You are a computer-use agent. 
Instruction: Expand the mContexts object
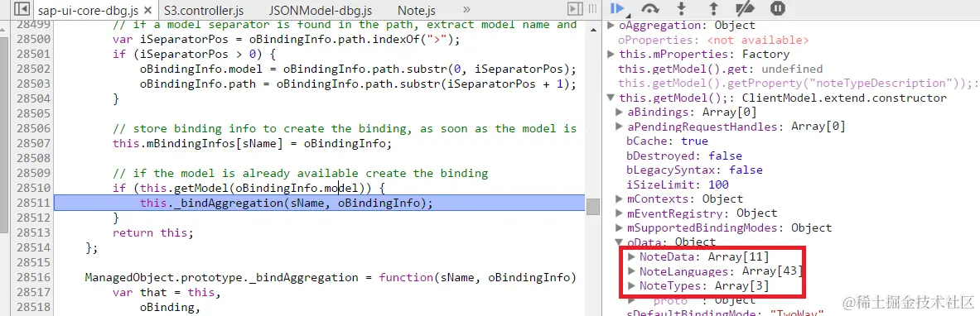[x=620, y=199]
